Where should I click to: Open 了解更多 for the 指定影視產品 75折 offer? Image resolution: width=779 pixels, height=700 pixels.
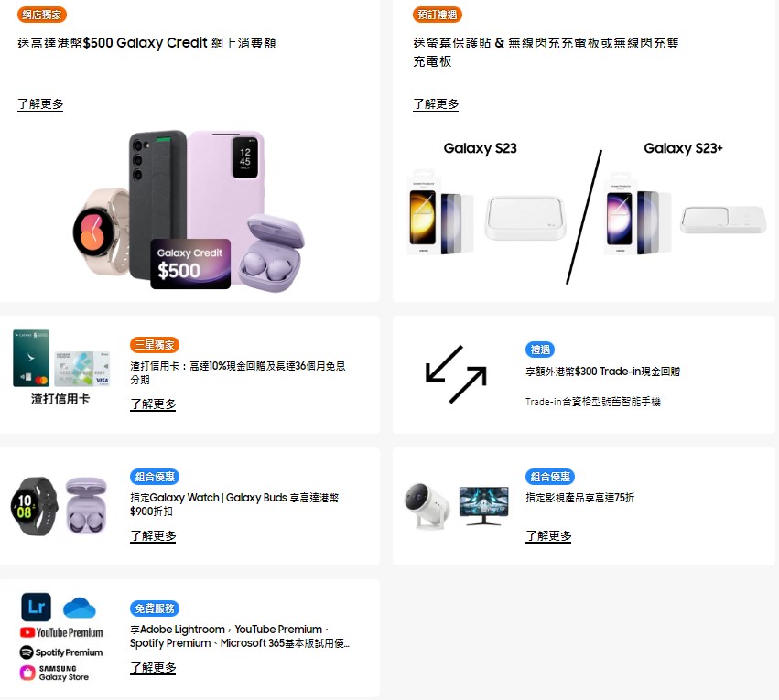click(548, 536)
